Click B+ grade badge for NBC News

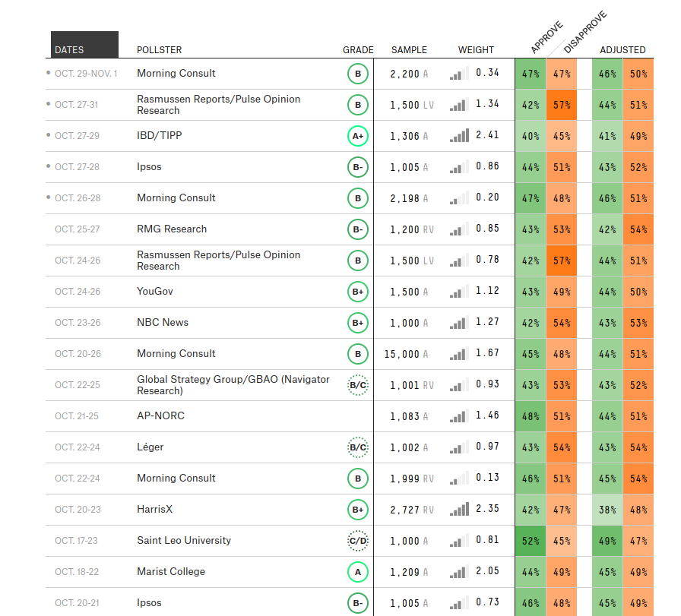point(358,323)
